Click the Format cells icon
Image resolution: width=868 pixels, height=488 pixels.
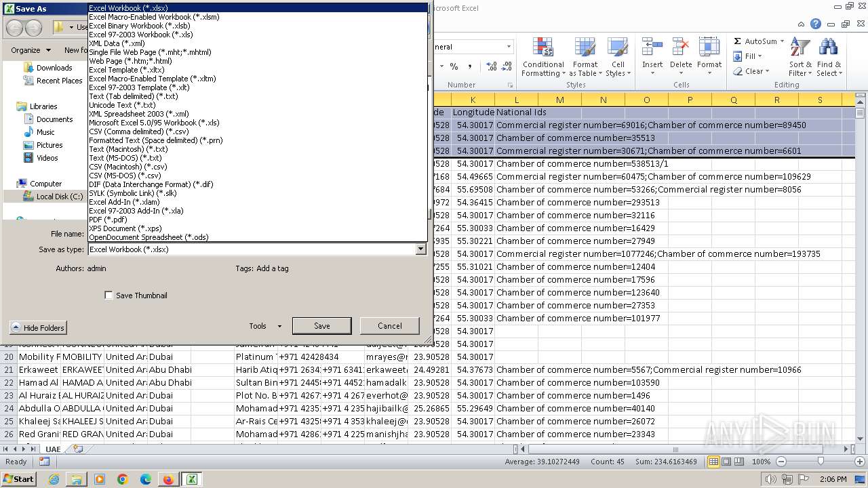tap(709, 54)
